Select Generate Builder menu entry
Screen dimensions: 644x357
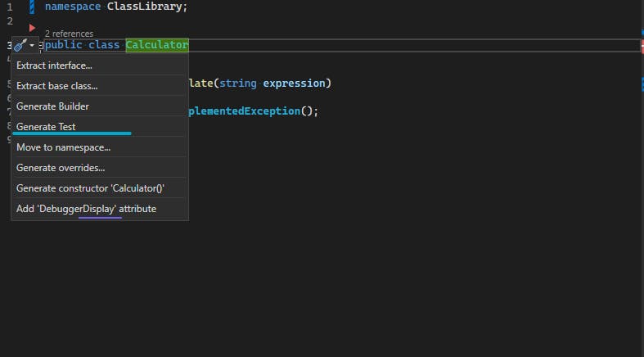[x=52, y=106]
